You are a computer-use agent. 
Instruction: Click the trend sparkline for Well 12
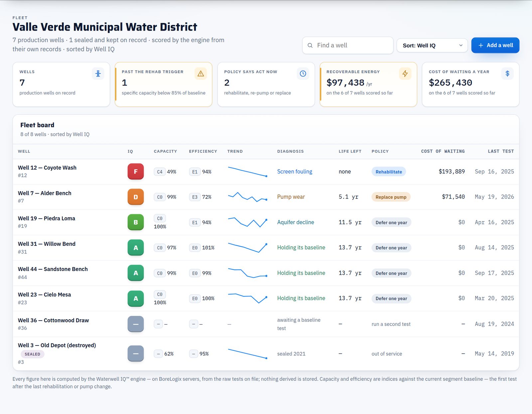[247, 172]
